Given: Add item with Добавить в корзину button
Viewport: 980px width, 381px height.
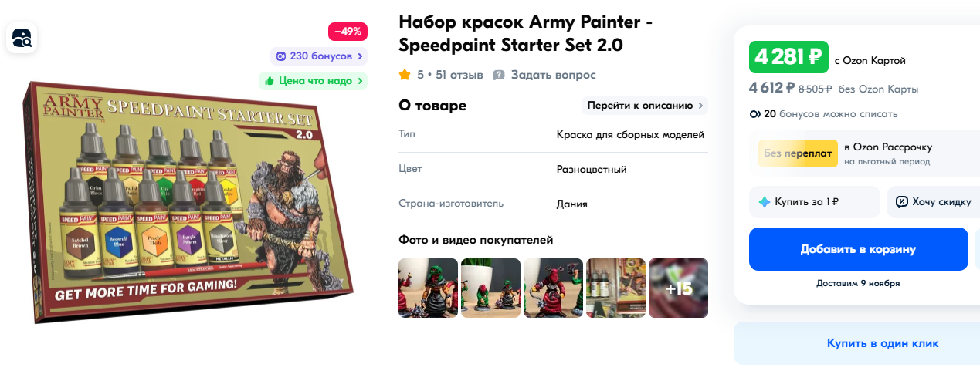Looking at the screenshot, I should pyautogui.click(x=858, y=249).
